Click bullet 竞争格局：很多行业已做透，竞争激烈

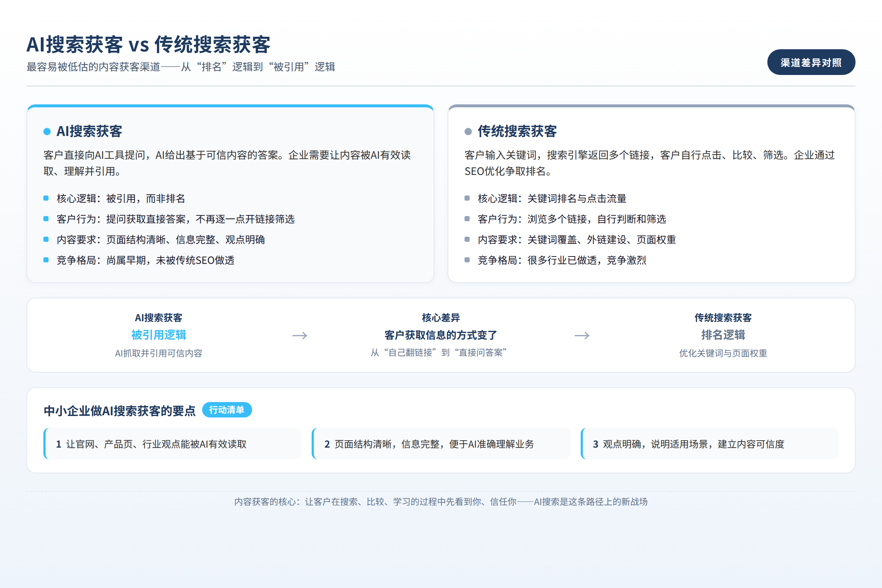562,260
